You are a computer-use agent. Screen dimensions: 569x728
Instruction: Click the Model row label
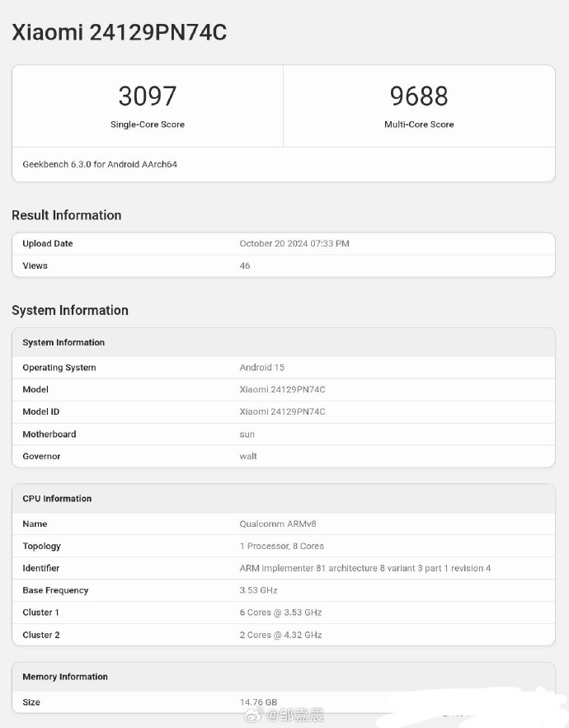35,389
